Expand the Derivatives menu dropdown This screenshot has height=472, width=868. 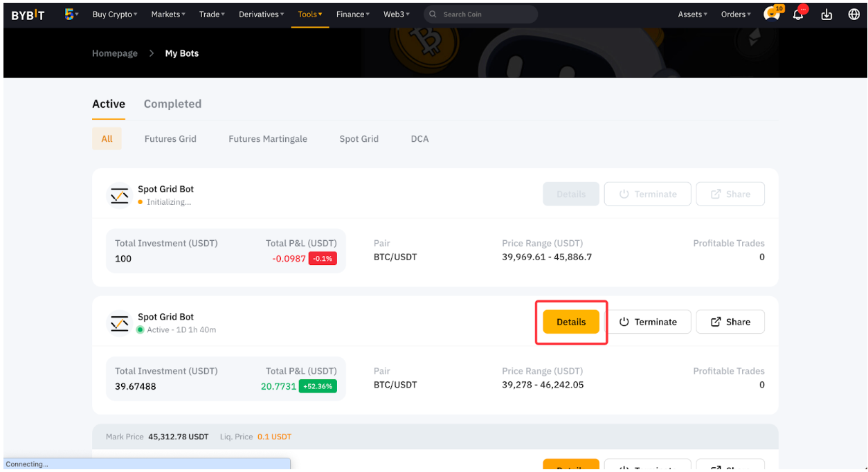pyautogui.click(x=262, y=15)
